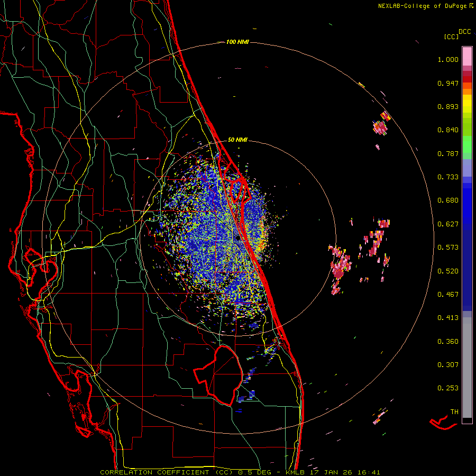Click the 16:41 time stamp
The height and width of the screenshot is (476, 476).
pos(369,472)
